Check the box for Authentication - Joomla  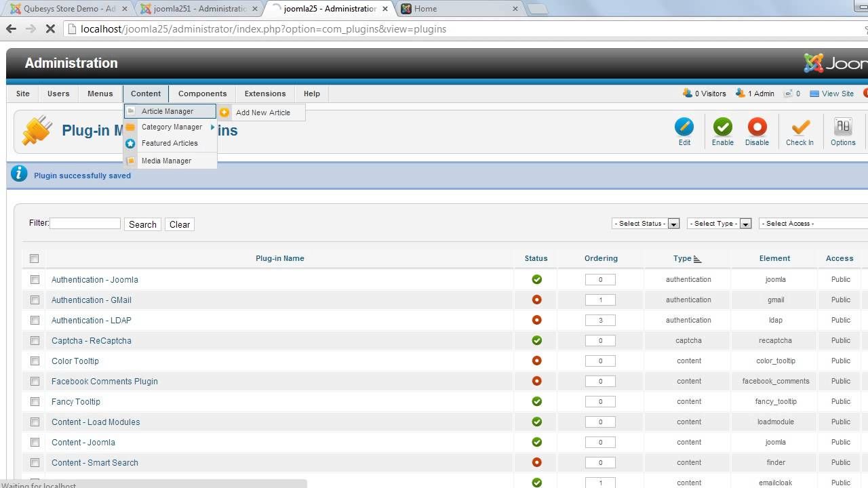point(35,279)
